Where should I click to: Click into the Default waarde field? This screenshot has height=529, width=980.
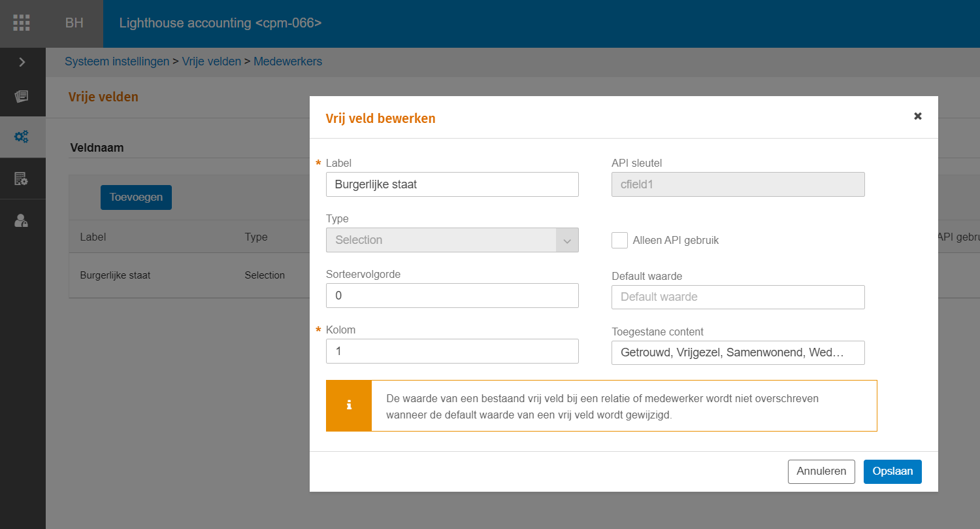738,297
